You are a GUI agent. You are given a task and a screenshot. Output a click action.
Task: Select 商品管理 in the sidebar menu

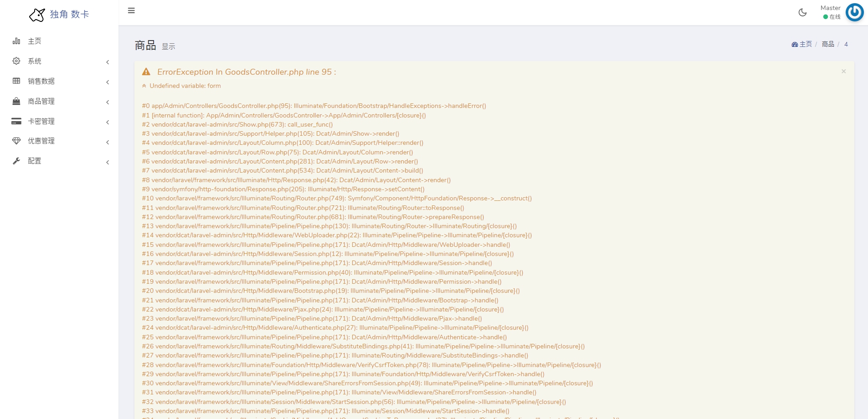tap(40, 101)
